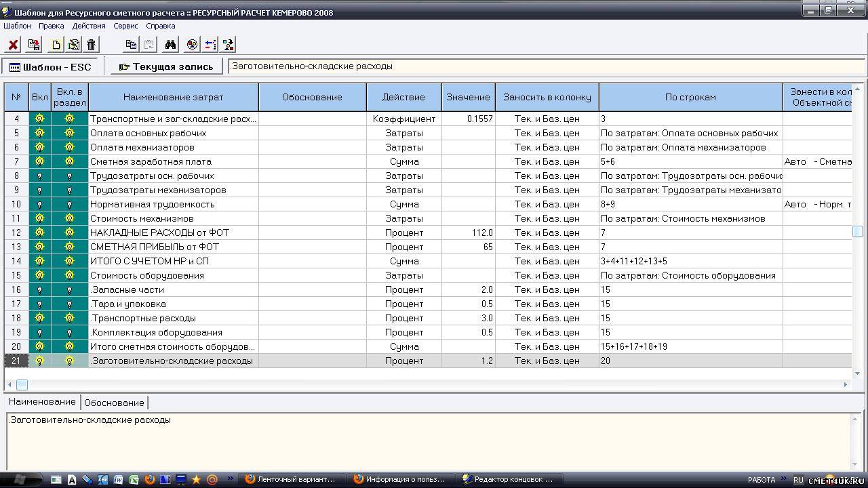This screenshot has width=868, height=488.
Task: Expand hidden quick launch icons chevron
Action: coord(231,479)
